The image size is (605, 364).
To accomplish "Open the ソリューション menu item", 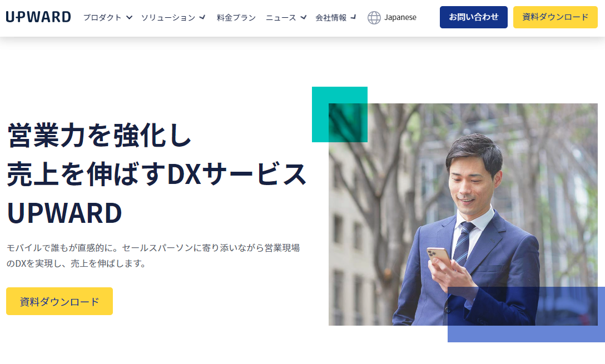I will click(x=168, y=17).
